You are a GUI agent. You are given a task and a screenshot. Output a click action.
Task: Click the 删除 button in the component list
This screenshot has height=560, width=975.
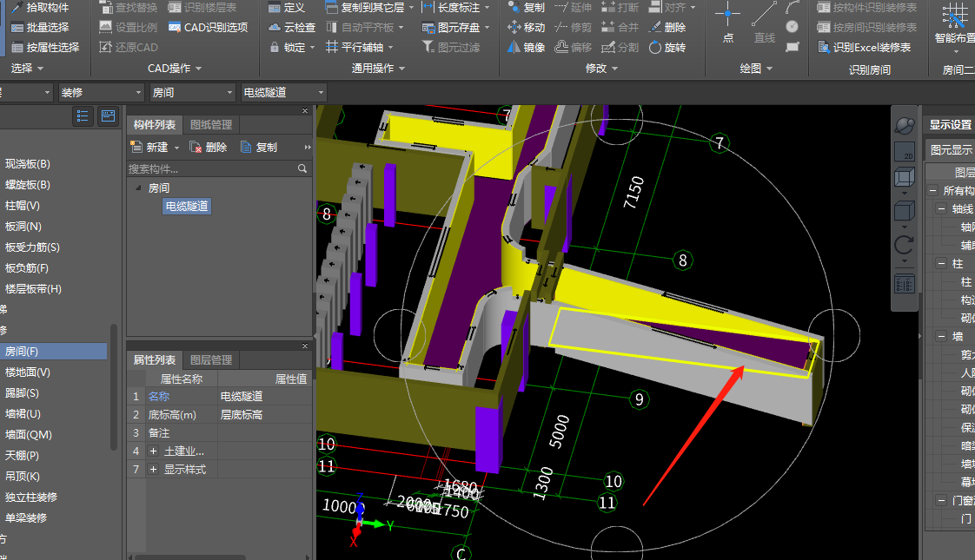click(209, 148)
